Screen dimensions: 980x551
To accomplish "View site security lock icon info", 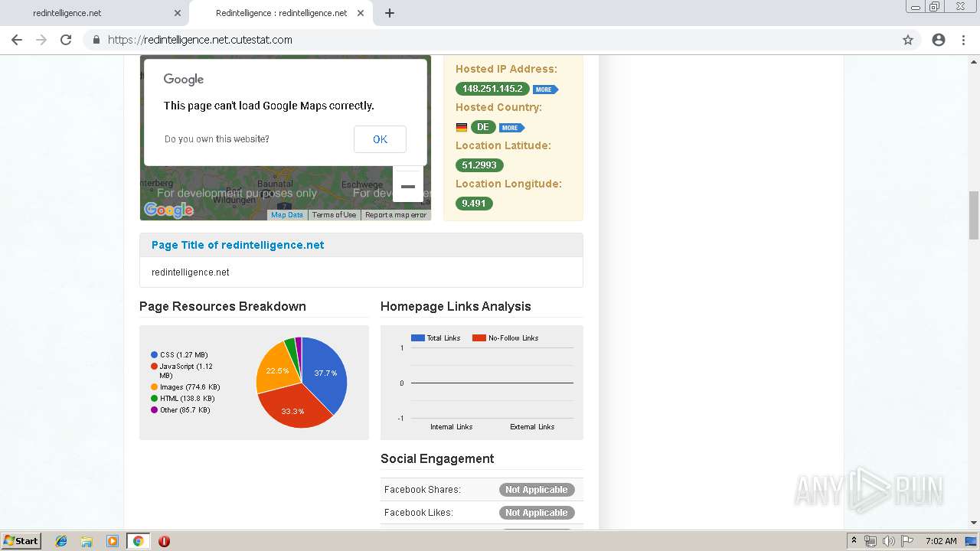I will click(x=96, y=40).
